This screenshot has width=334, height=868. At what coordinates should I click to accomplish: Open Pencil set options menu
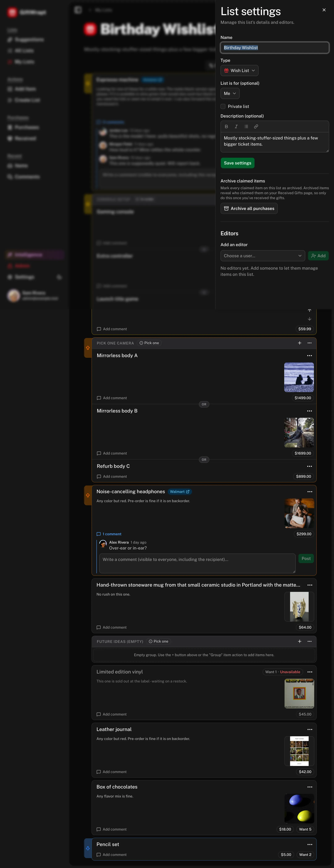[x=310, y=844]
